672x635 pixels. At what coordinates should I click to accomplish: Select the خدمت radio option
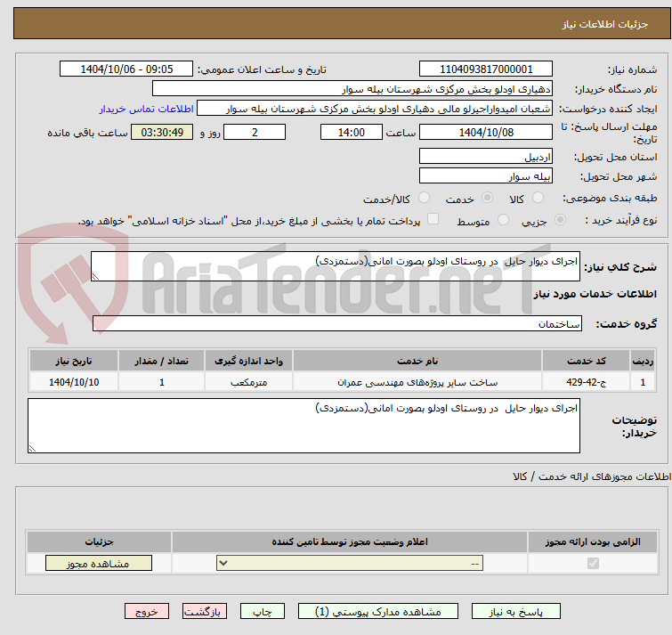[487, 198]
